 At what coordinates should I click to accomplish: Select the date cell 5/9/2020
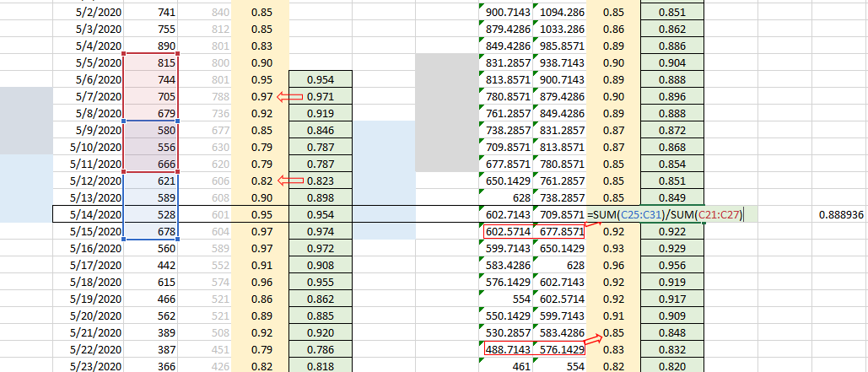click(x=88, y=130)
